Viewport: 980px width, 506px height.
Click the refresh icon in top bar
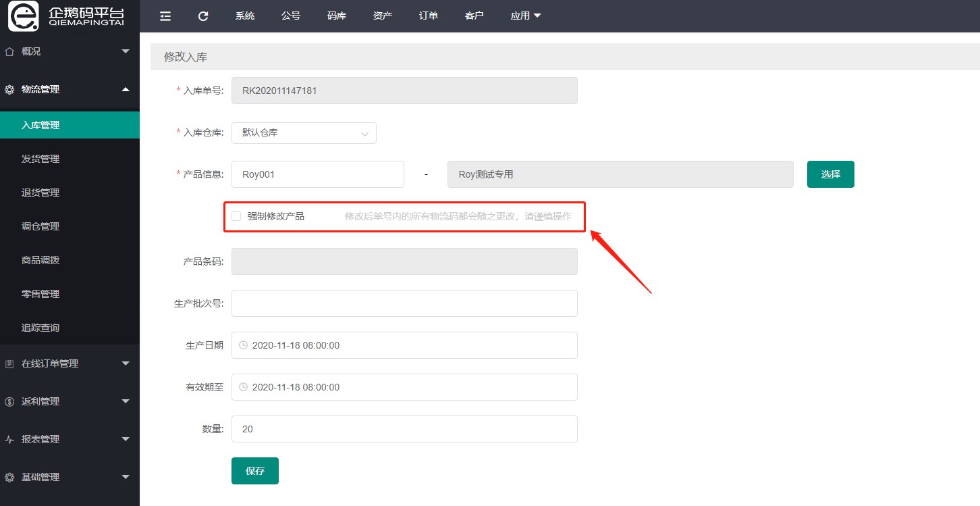[203, 16]
